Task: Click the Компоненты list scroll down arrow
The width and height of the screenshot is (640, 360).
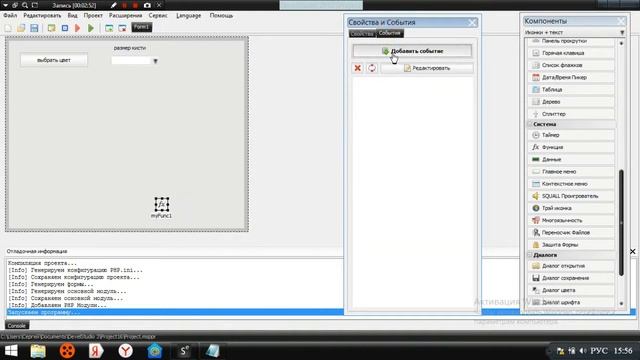Action: click(x=621, y=303)
